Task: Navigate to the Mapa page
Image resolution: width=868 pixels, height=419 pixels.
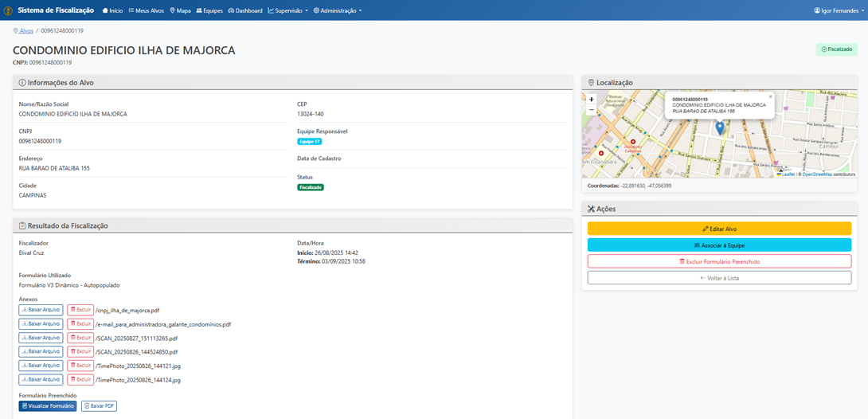Action: 181,10
